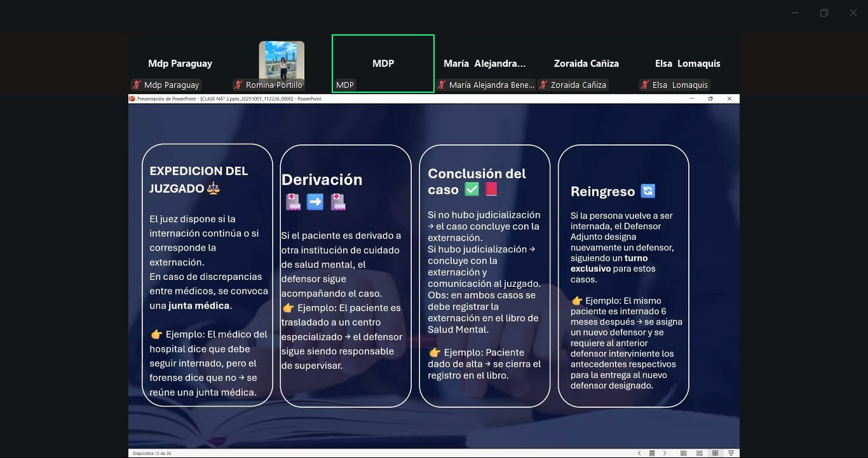Click muted mic icon for Zoraida Cañiza
This screenshot has height=458, width=868.
[543, 85]
